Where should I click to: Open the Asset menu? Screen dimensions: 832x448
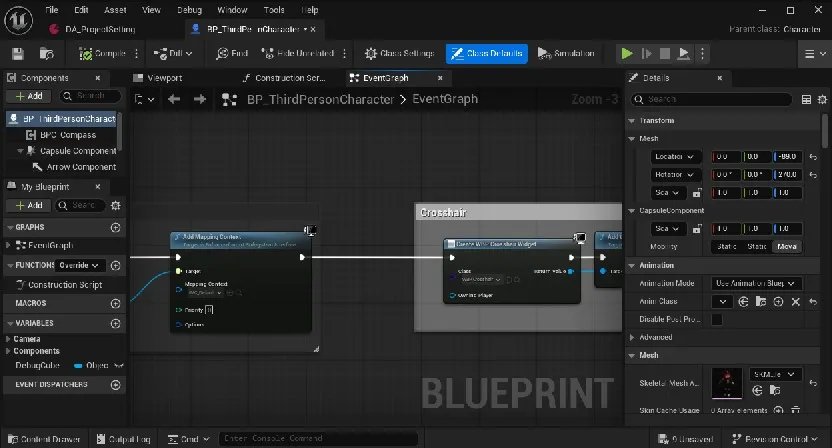pos(115,10)
